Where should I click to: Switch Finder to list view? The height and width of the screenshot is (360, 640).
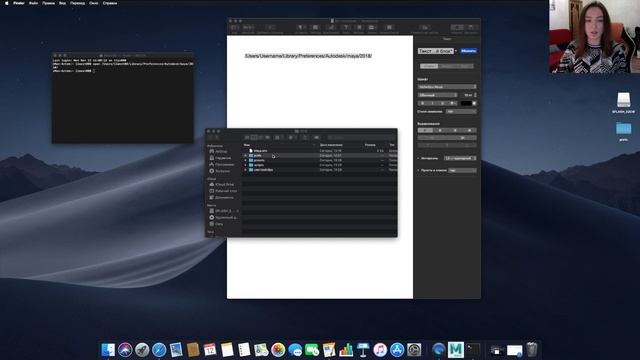coord(254,138)
